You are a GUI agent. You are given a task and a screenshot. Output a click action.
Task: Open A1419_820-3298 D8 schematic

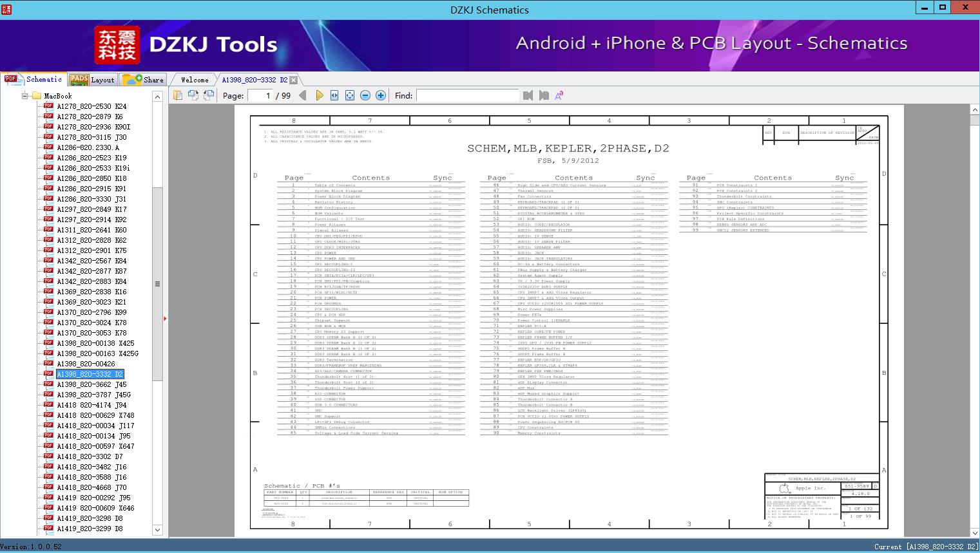pyautogui.click(x=90, y=518)
